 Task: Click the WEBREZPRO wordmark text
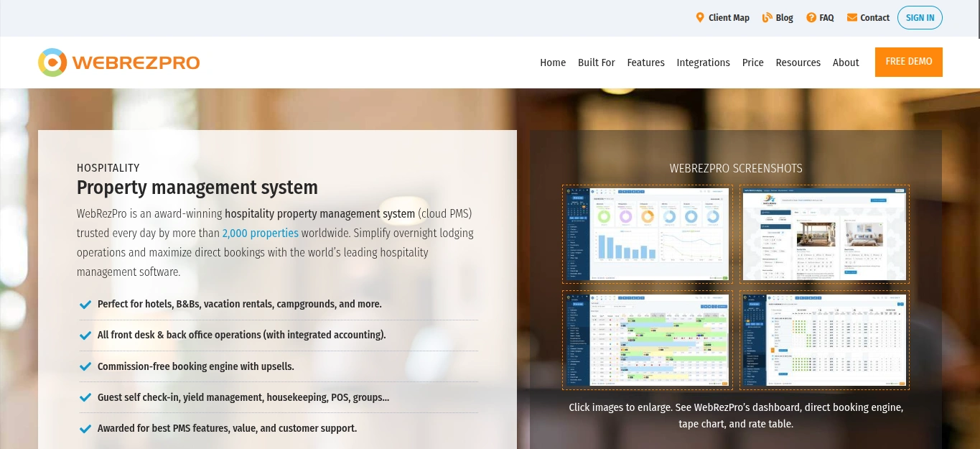tap(136, 63)
